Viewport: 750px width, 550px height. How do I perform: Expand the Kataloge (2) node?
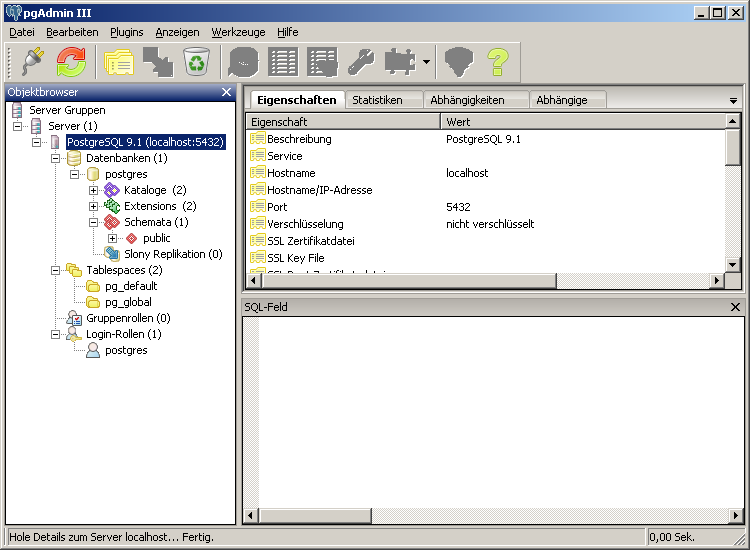pos(94,190)
